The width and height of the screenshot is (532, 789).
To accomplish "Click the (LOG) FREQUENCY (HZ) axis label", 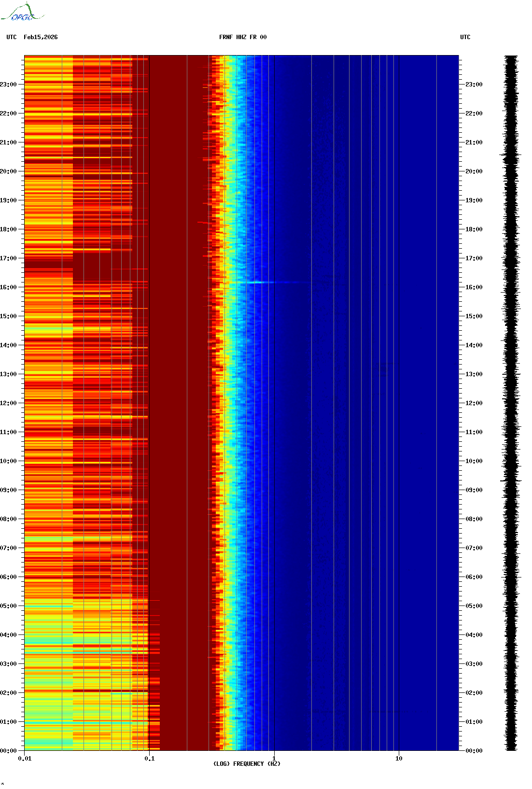I will click(247, 764).
